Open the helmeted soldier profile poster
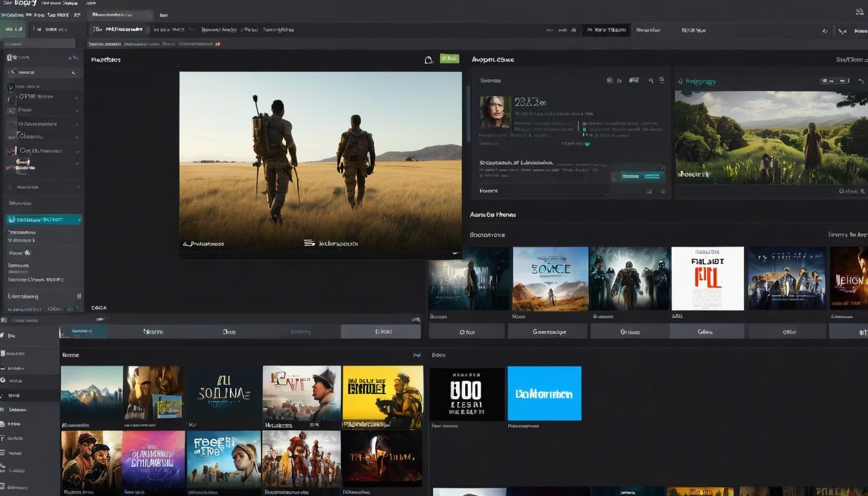 pos(302,393)
